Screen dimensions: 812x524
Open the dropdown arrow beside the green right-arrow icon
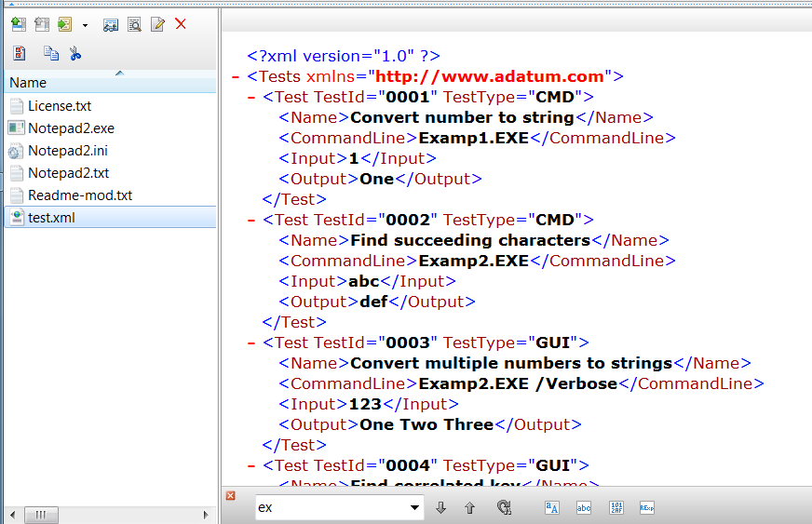(x=85, y=25)
